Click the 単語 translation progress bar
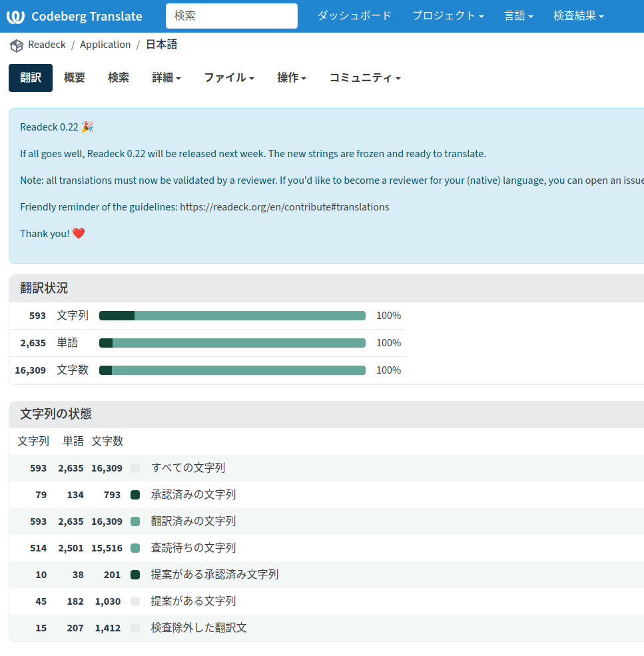This screenshot has width=644, height=656. point(232,342)
